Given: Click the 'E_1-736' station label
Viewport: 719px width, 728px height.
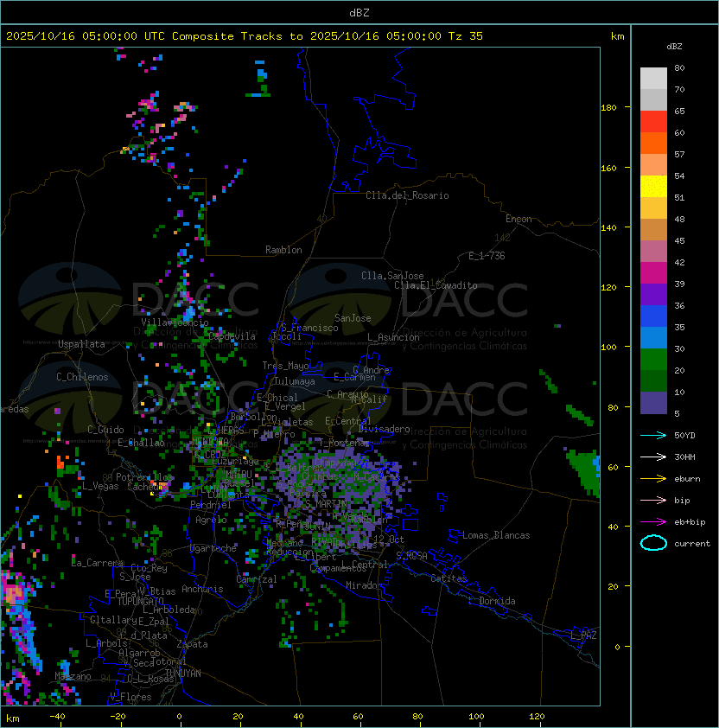Looking at the screenshot, I should pyautogui.click(x=487, y=256).
